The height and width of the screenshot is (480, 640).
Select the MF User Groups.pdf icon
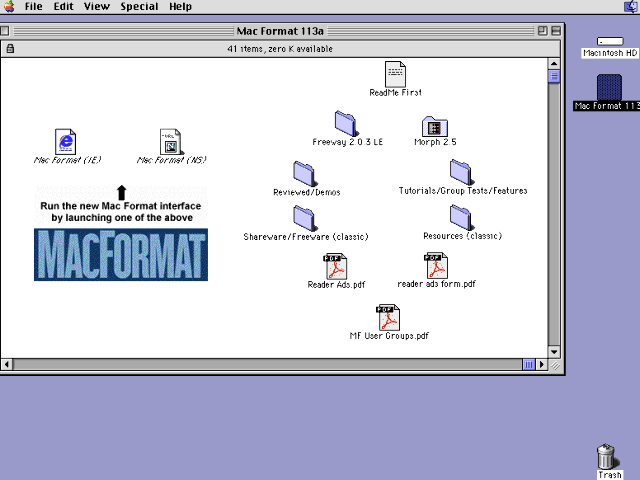pyautogui.click(x=388, y=317)
